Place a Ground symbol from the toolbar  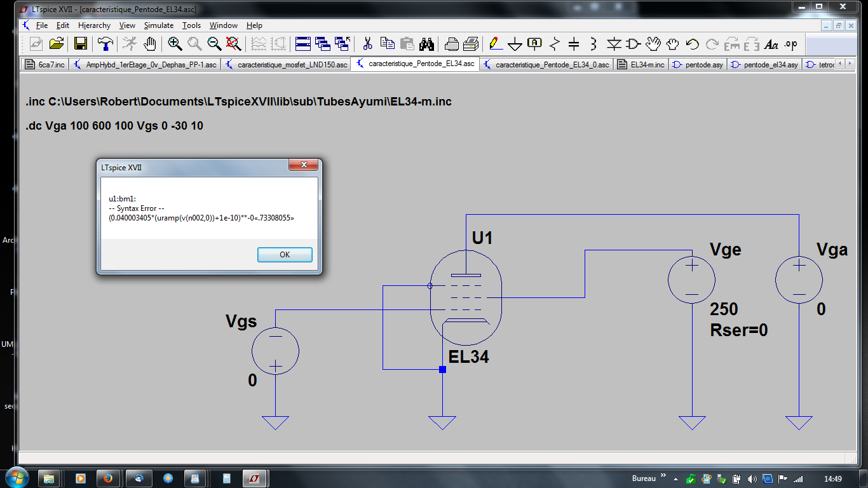(x=515, y=44)
